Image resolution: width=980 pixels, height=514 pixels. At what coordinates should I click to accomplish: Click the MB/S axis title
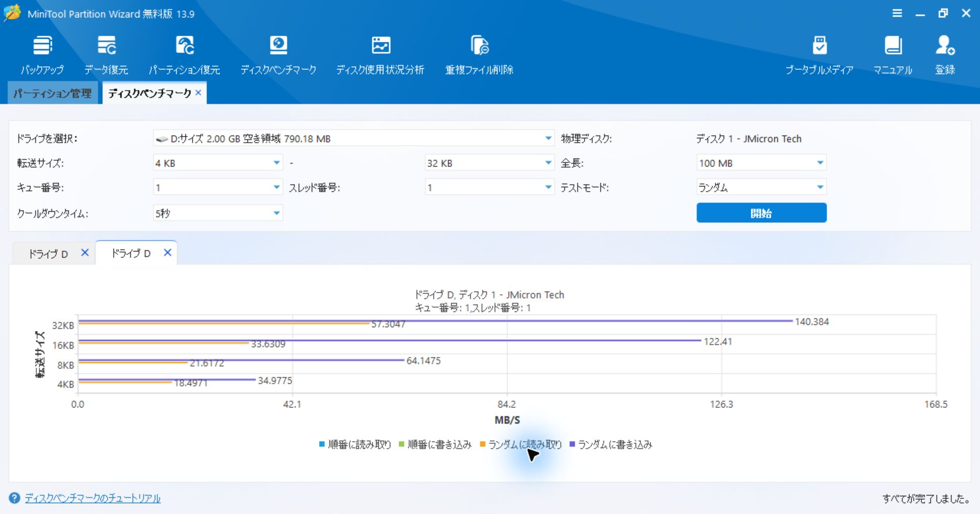507,420
